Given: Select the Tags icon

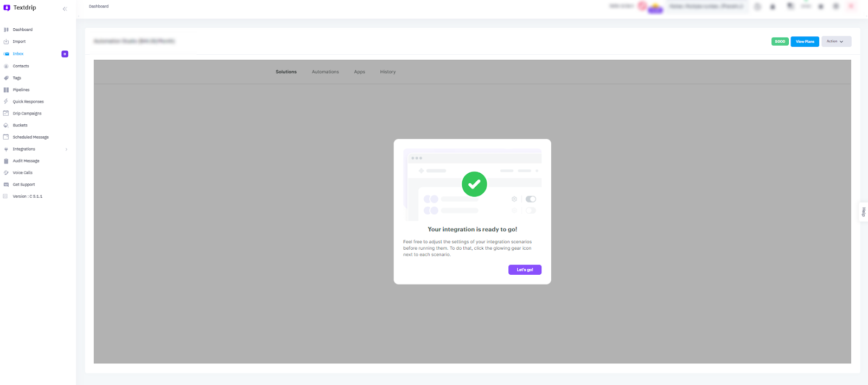Looking at the screenshot, I should click(x=6, y=78).
